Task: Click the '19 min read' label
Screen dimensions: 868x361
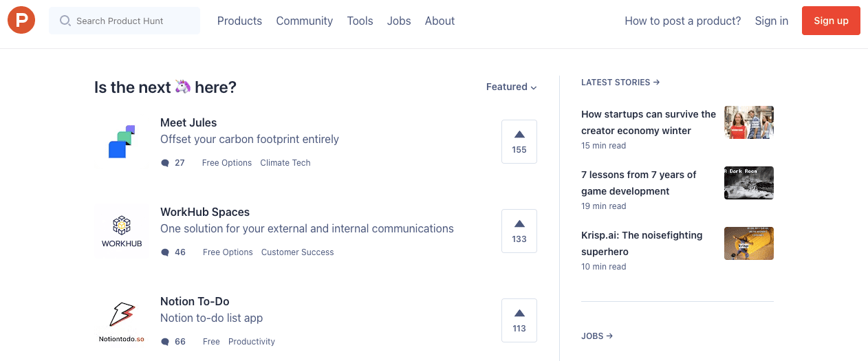Action: [604, 206]
